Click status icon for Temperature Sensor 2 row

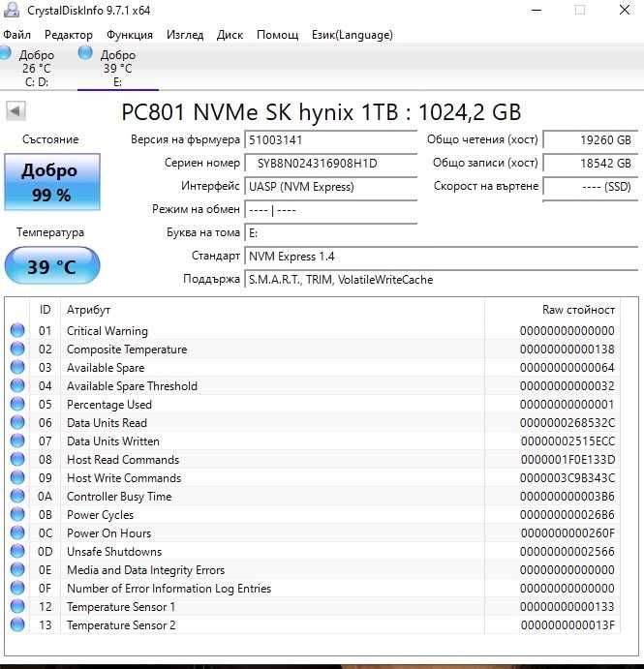pos(17,624)
